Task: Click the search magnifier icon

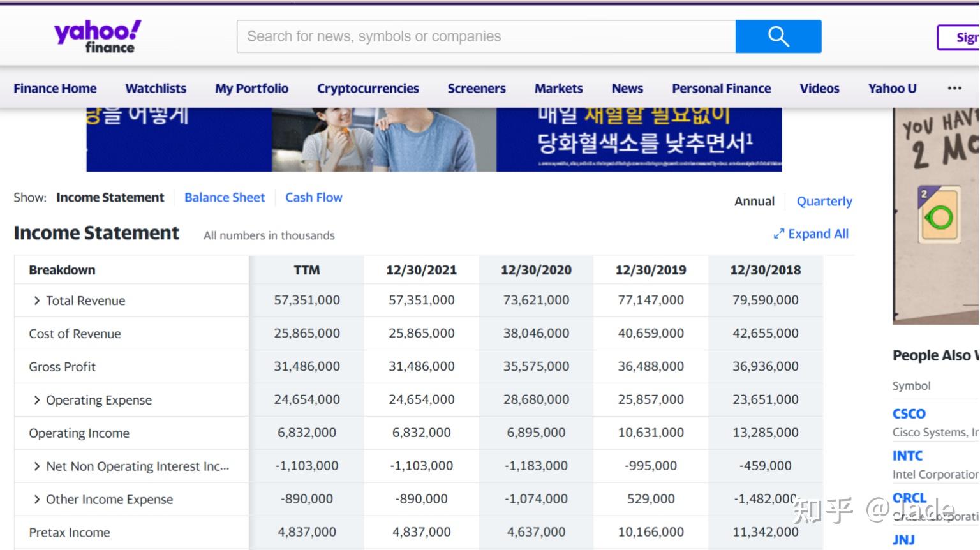Action: click(x=778, y=36)
